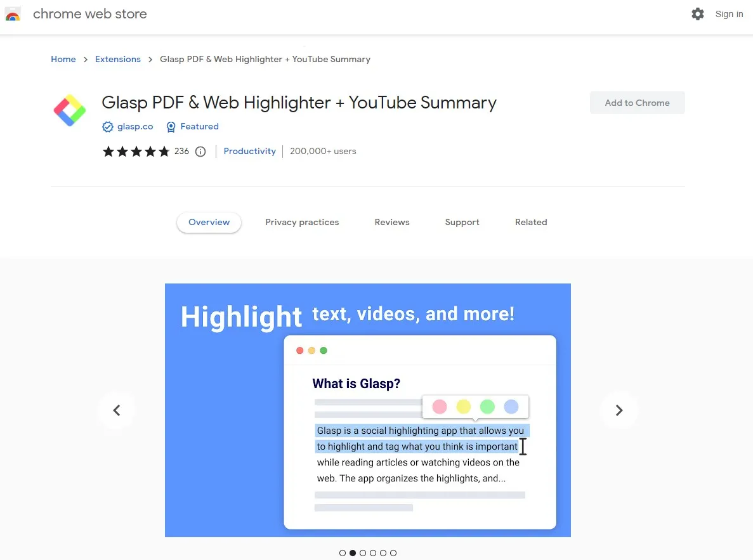
Task: Open the Reviews tab
Action: click(x=392, y=223)
